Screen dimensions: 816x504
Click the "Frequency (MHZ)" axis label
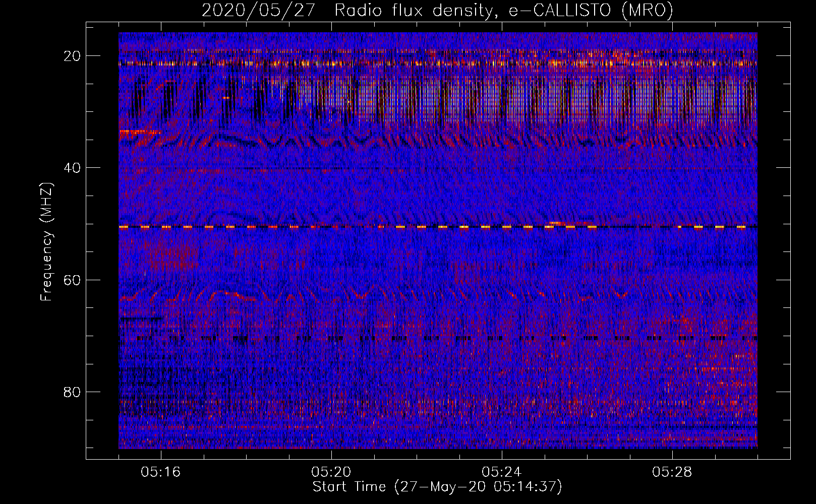(x=46, y=241)
